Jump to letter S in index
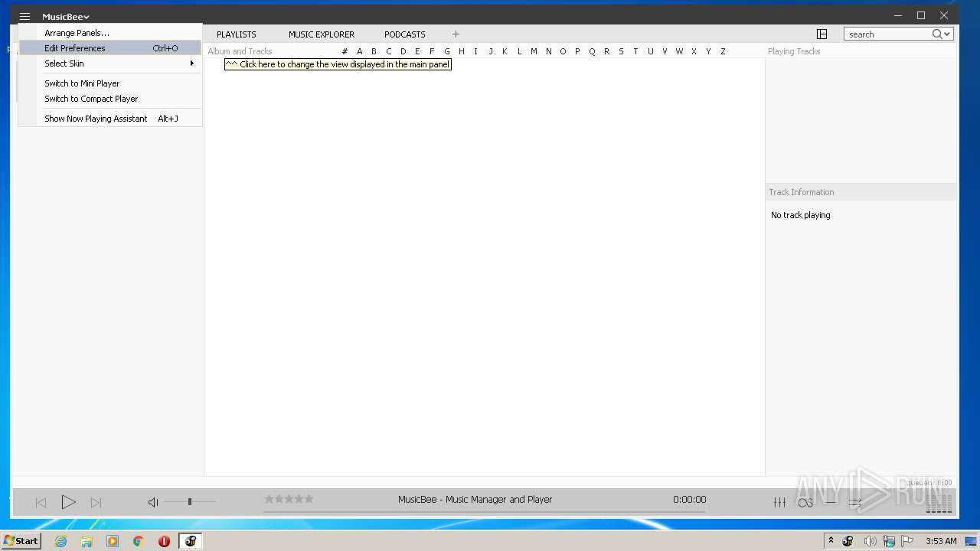Image resolution: width=980 pixels, height=551 pixels. pos(621,51)
